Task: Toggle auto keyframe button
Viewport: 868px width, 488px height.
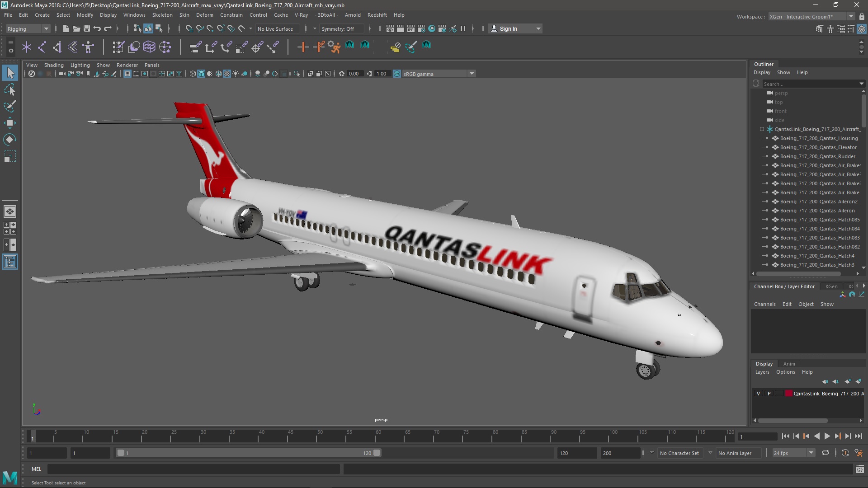Action: coord(844,453)
